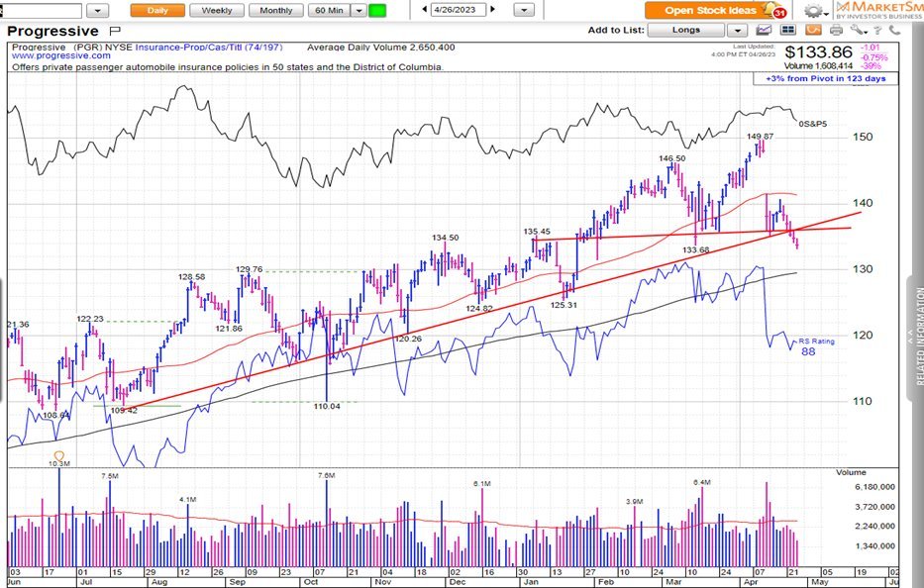
Task: Click the 10.3M volume spike marker icon
Action: point(59,456)
